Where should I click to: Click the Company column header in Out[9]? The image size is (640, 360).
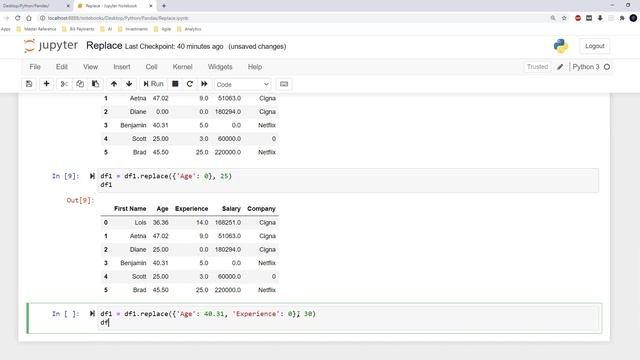[x=261, y=209]
